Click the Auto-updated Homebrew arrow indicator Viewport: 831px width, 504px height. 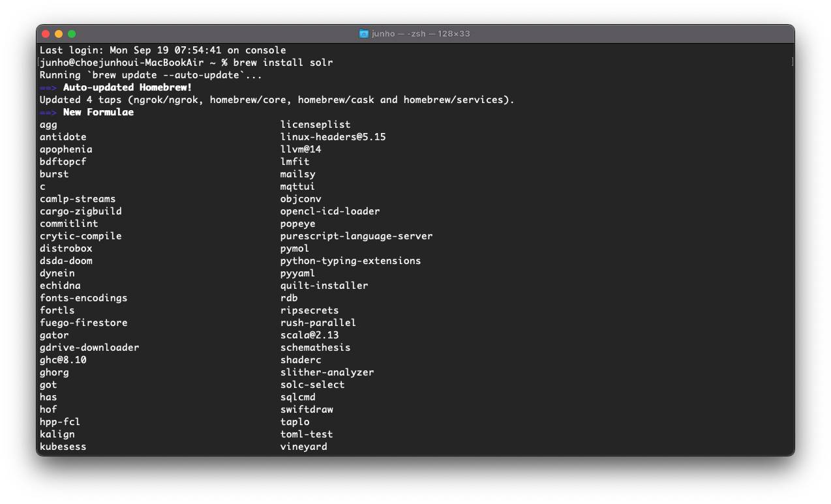click(x=46, y=87)
